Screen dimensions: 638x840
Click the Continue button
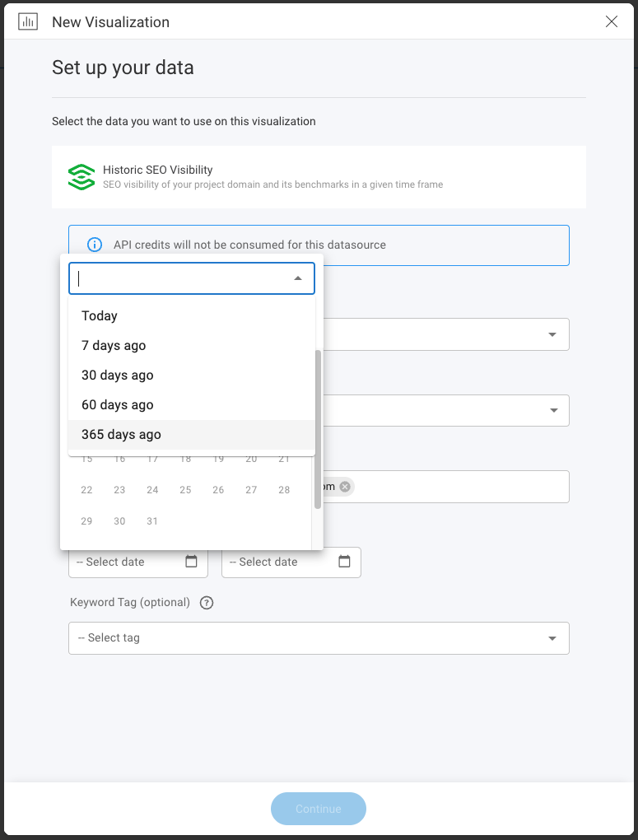(x=319, y=809)
